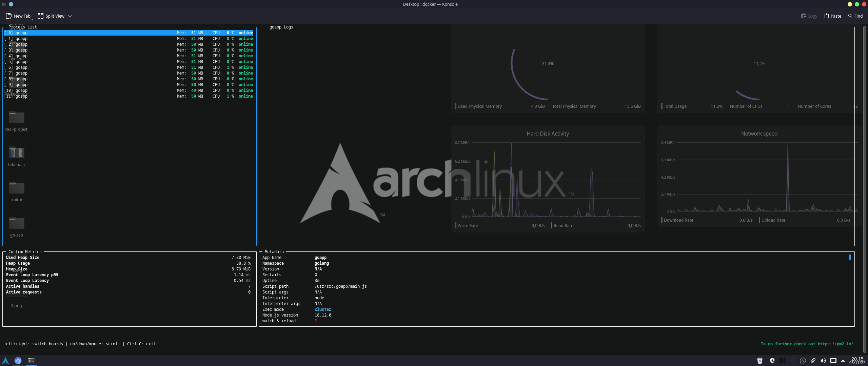Image resolution: width=868 pixels, height=366 pixels.
Task: Click the Split View panes icon
Action: [41, 16]
